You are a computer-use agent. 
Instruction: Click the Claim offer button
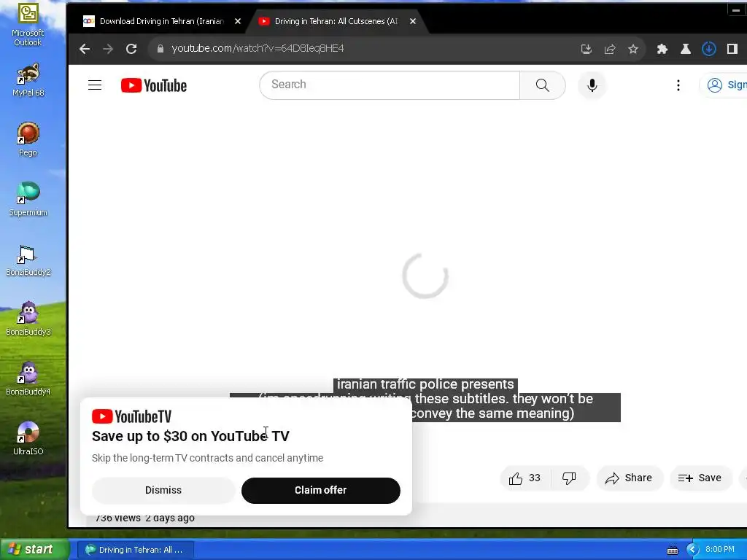pyautogui.click(x=321, y=491)
